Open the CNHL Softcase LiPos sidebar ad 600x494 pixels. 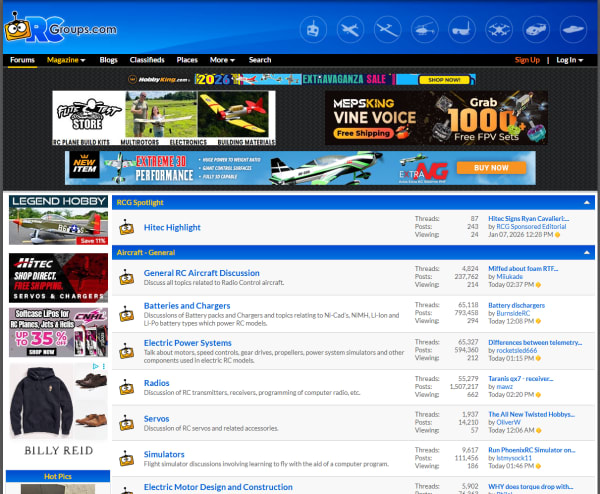coord(58,332)
